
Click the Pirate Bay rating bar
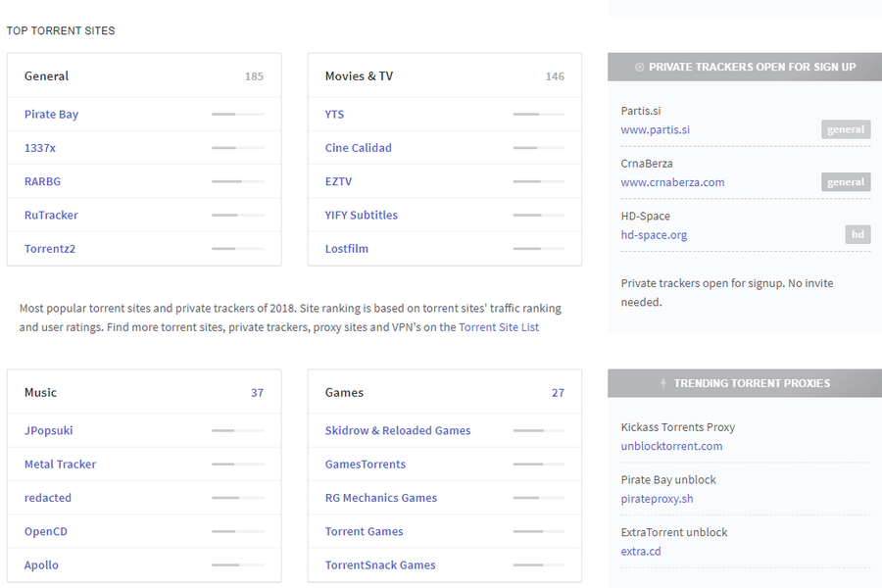point(237,115)
